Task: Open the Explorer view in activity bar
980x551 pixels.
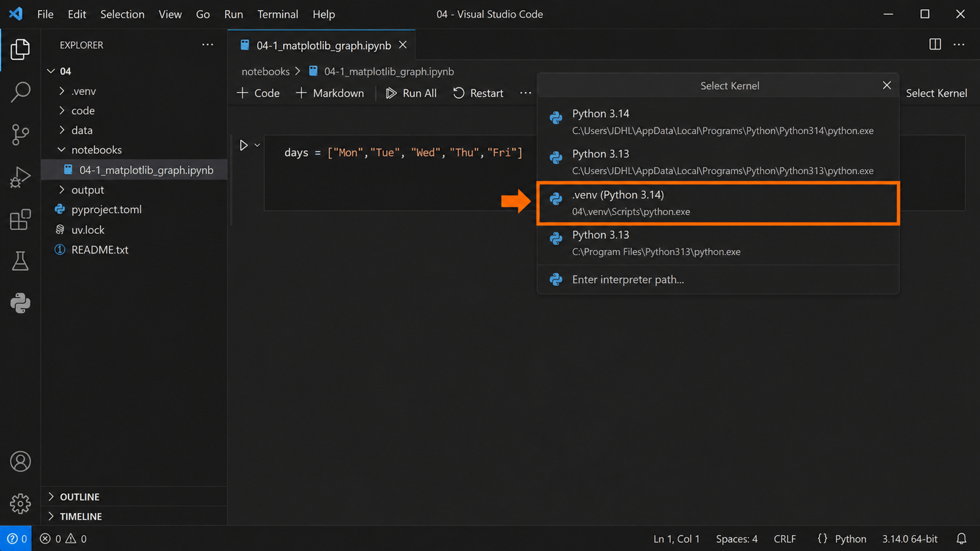Action: [20, 50]
